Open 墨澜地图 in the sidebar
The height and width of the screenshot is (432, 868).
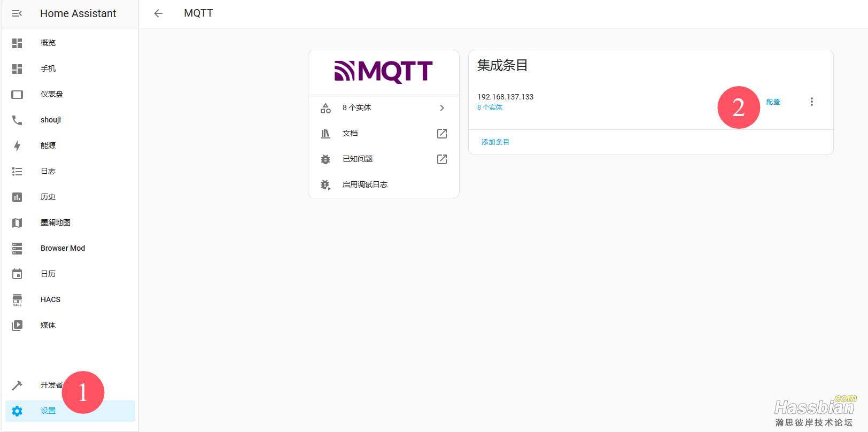(x=70, y=223)
